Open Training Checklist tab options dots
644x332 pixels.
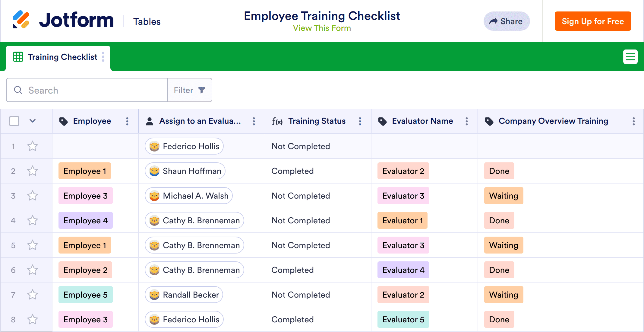point(103,57)
